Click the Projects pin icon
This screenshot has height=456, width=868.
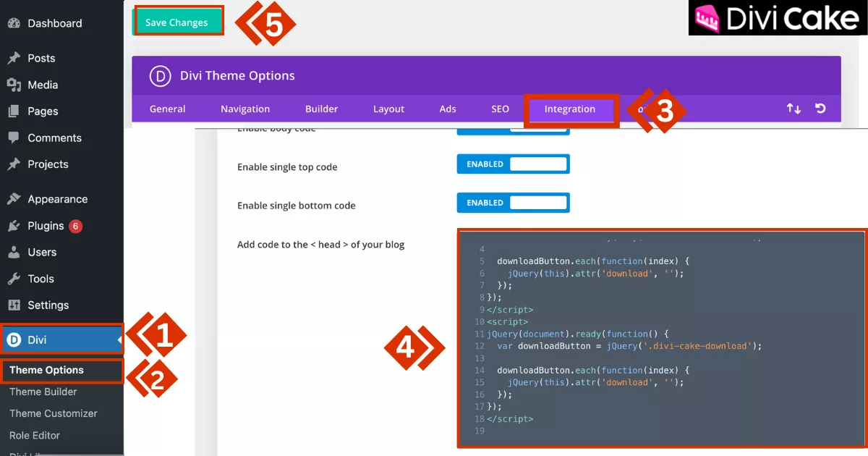[13, 164]
